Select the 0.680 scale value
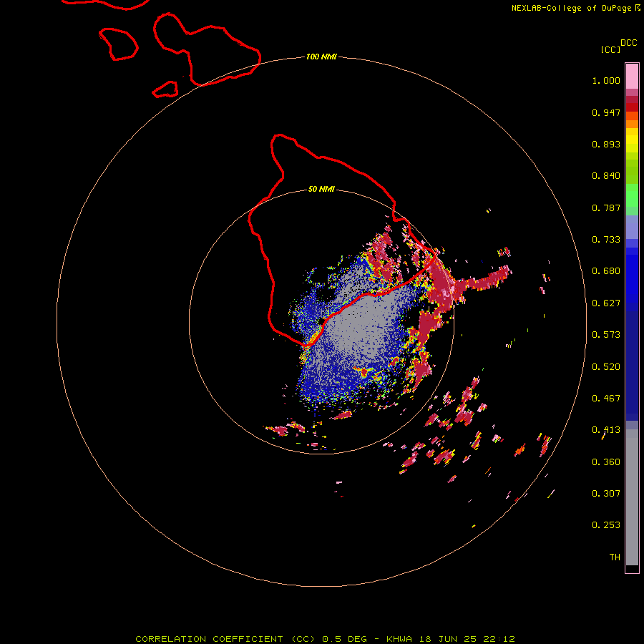 [x=606, y=271]
